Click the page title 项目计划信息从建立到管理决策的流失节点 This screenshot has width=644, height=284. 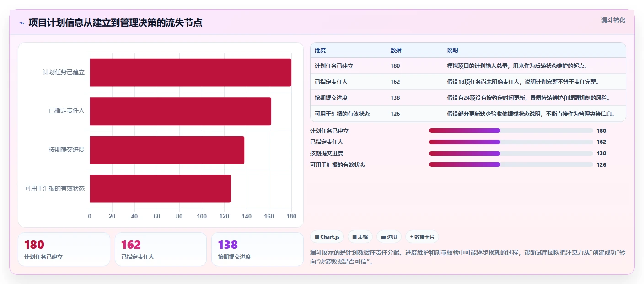[x=115, y=23]
